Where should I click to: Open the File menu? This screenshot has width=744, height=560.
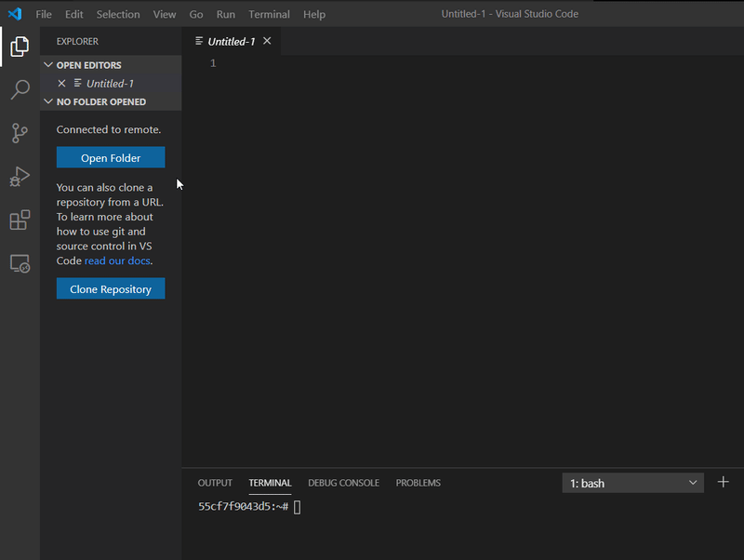(44, 14)
